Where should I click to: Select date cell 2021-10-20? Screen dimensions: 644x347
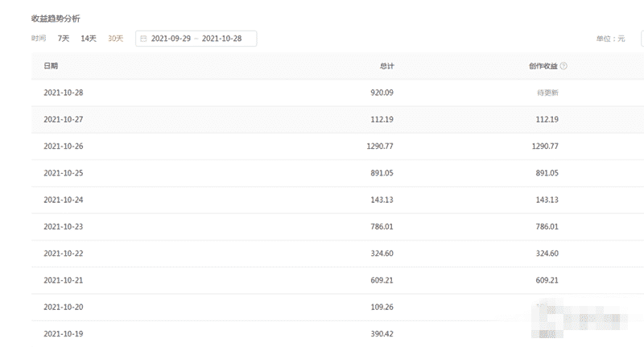coord(64,308)
